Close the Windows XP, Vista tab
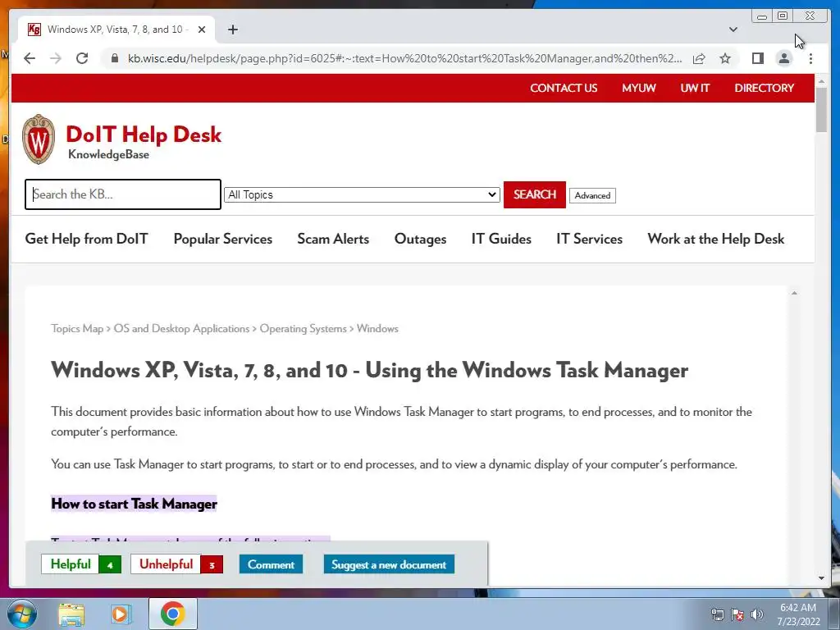The width and height of the screenshot is (840, 630). click(x=202, y=30)
